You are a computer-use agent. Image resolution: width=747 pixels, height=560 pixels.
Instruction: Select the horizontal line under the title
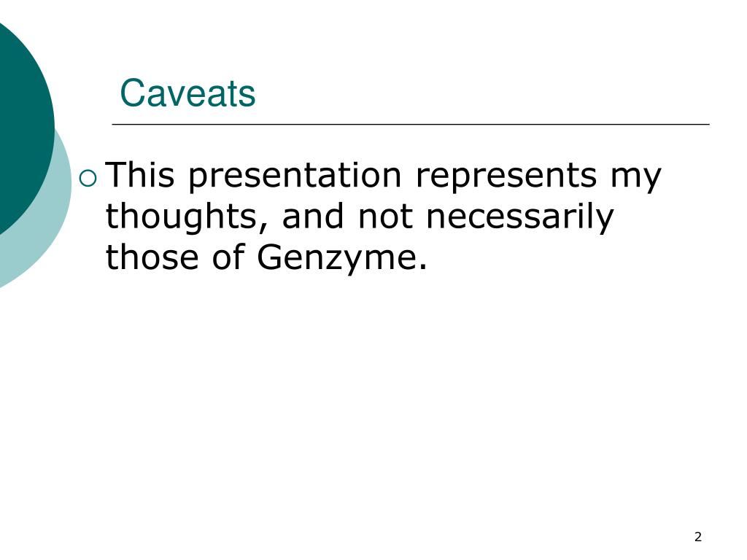[411, 124]
